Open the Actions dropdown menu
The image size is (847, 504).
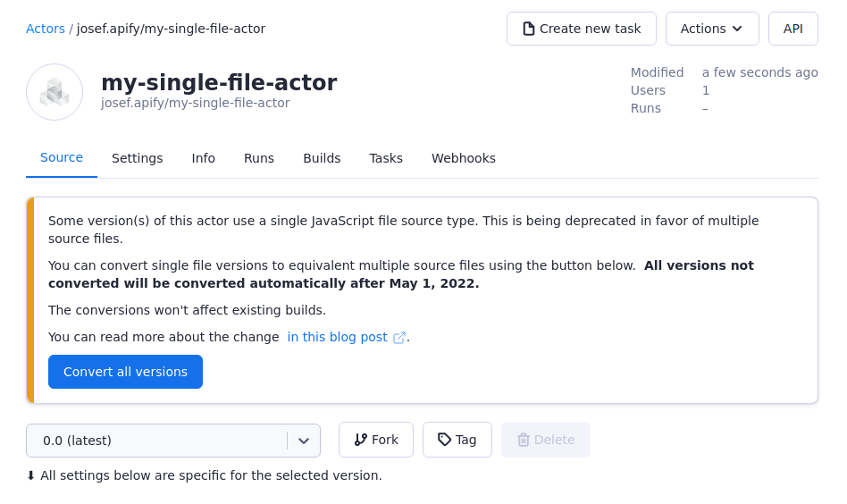712,29
